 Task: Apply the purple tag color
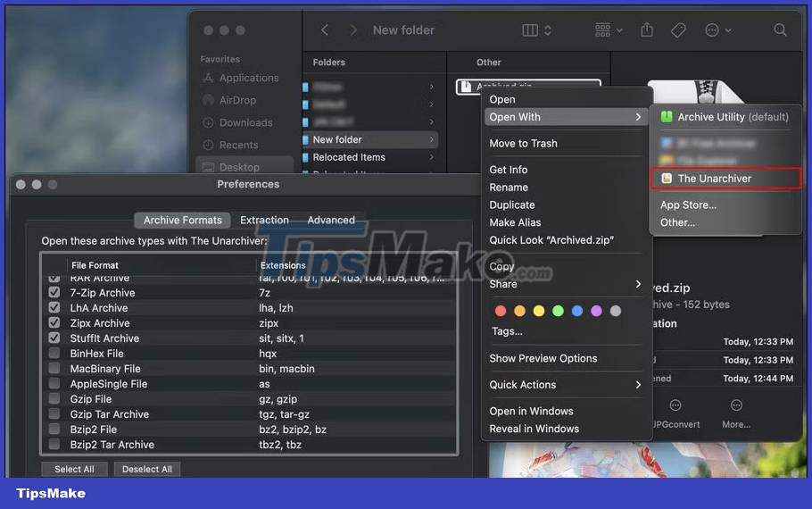(596, 311)
